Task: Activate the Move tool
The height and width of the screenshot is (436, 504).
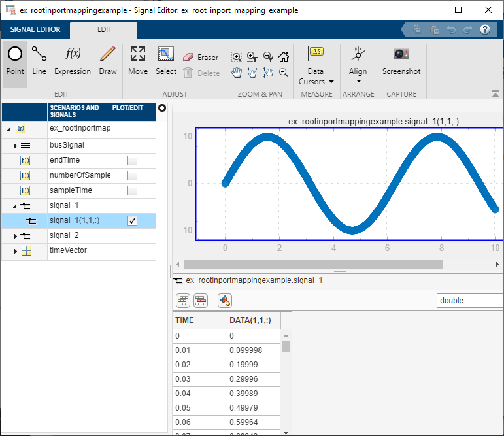Action: click(x=138, y=61)
